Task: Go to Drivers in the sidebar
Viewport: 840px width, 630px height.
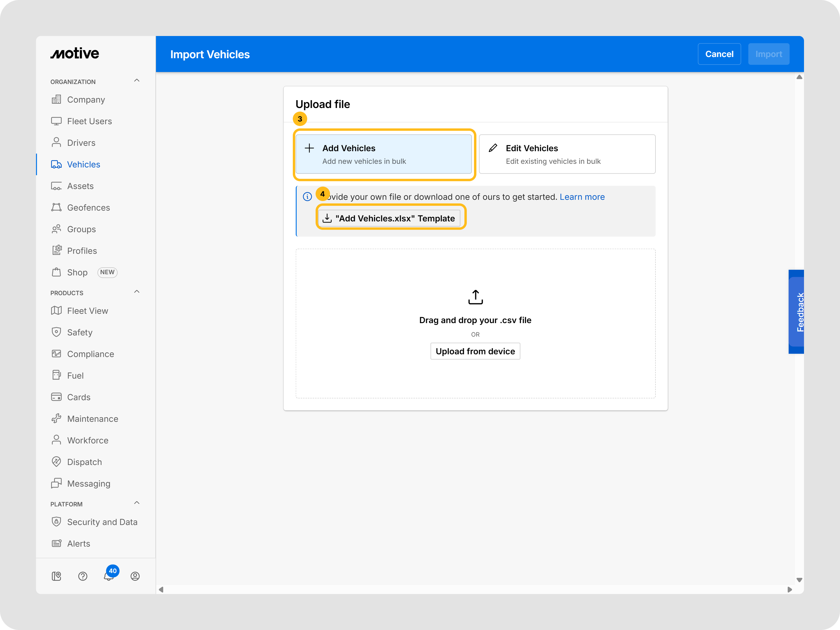Action: coord(81,143)
